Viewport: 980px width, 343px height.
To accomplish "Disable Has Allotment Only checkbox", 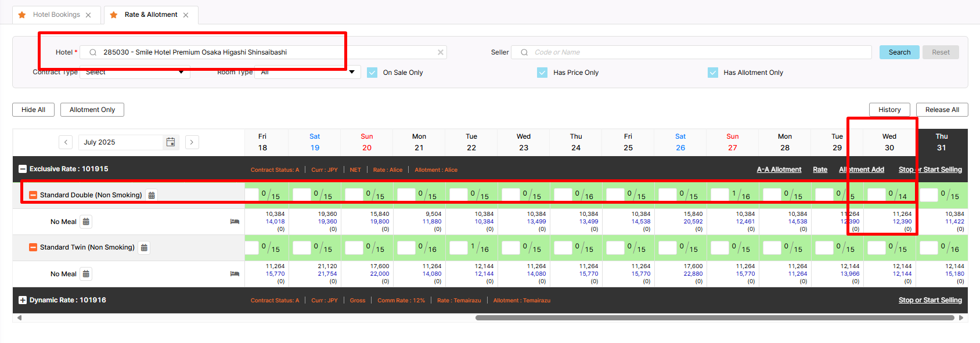I will 713,73.
